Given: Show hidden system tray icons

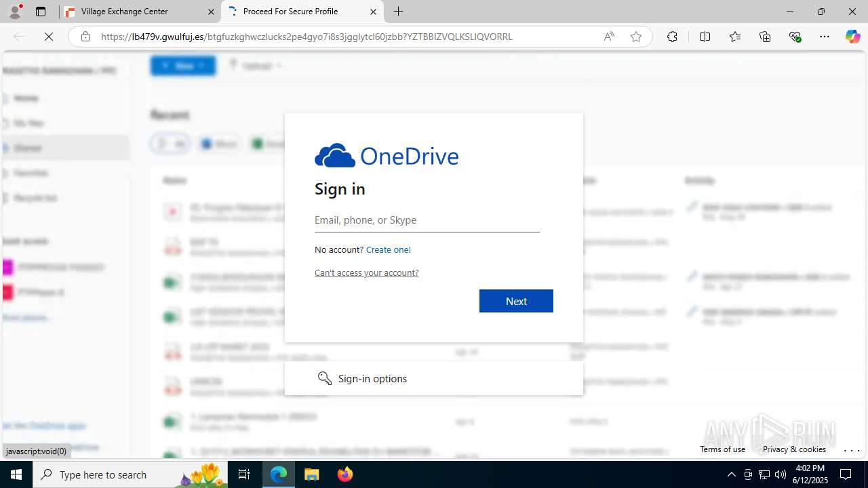Looking at the screenshot, I should click(x=731, y=474).
